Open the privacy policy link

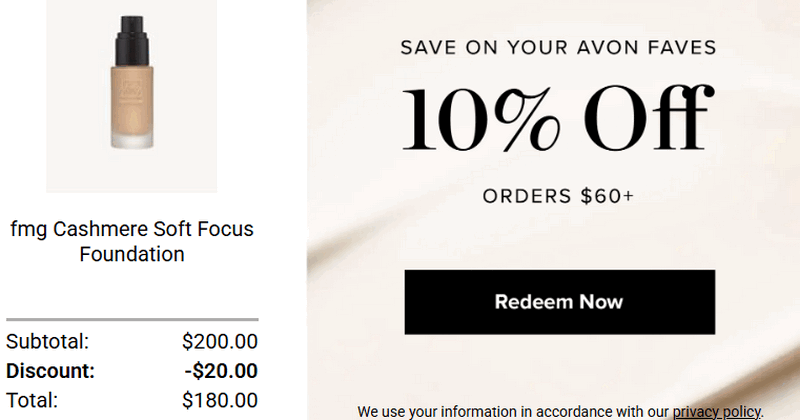point(716,411)
